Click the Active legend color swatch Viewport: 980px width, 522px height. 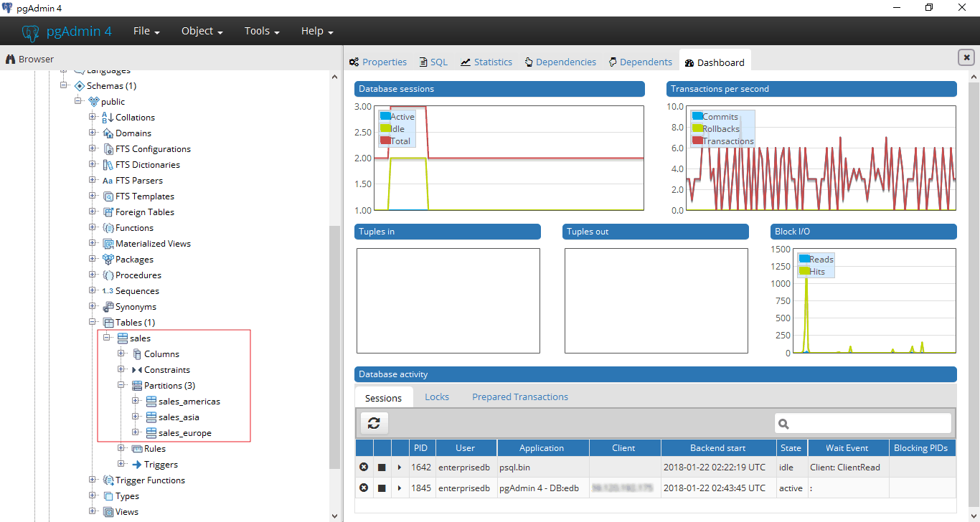[385, 116]
